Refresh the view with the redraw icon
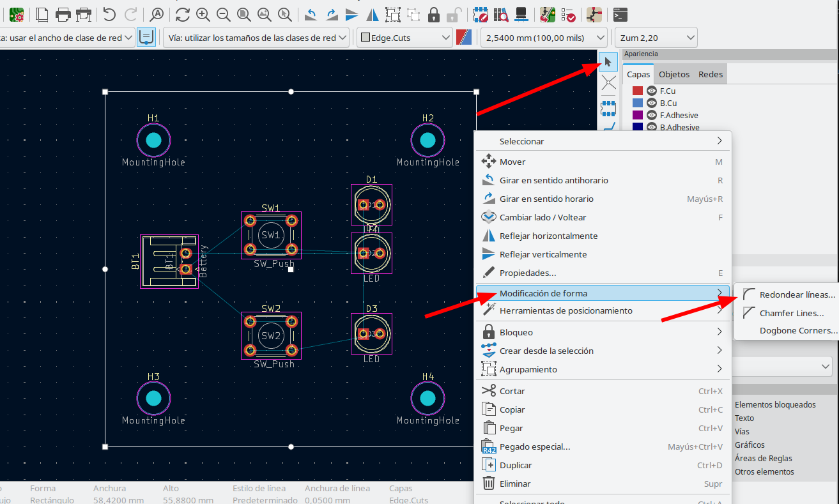Image resolution: width=839 pixels, height=504 pixels. coord(183,14)
